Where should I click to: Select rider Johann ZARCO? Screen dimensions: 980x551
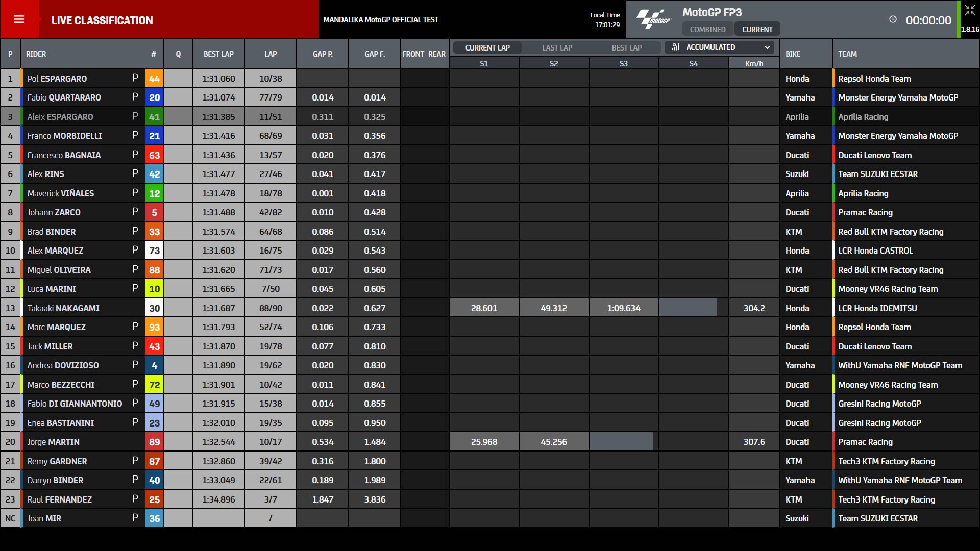(x=54, y=212)
